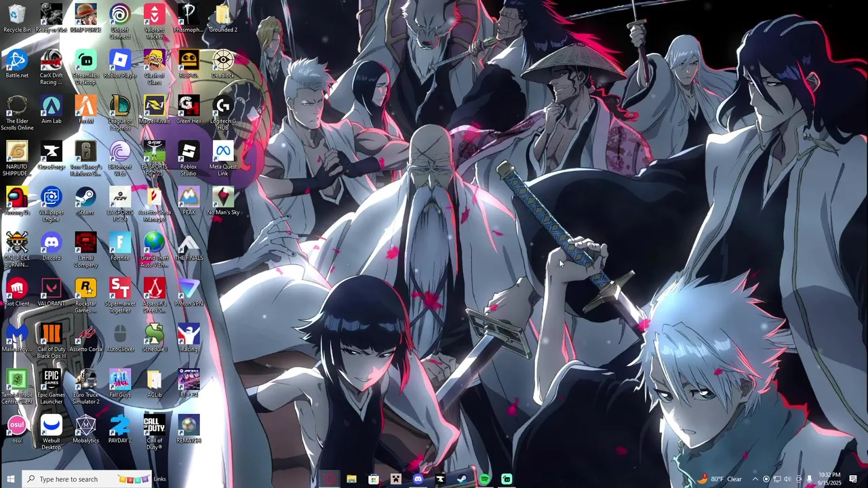Image resolution: width=868 pixels, height=488 pixels.
Task: Launch Minecraft from the taskbar
Action: tap(396, 479)
